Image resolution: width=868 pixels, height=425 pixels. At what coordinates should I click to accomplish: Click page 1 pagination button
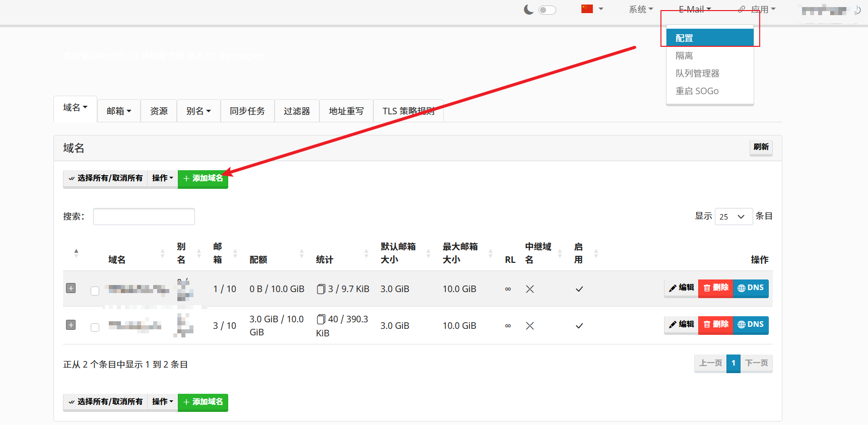click(733, 363)
